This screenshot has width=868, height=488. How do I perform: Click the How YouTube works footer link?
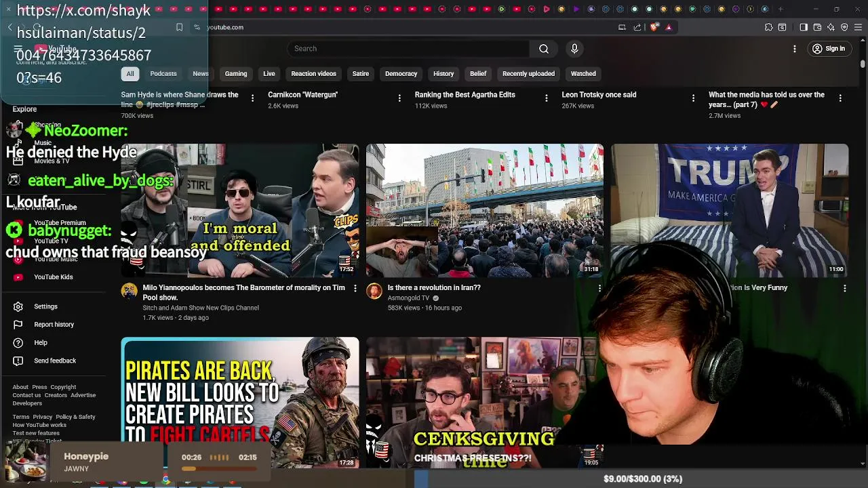pyautogui.click(x=39, y=425)
